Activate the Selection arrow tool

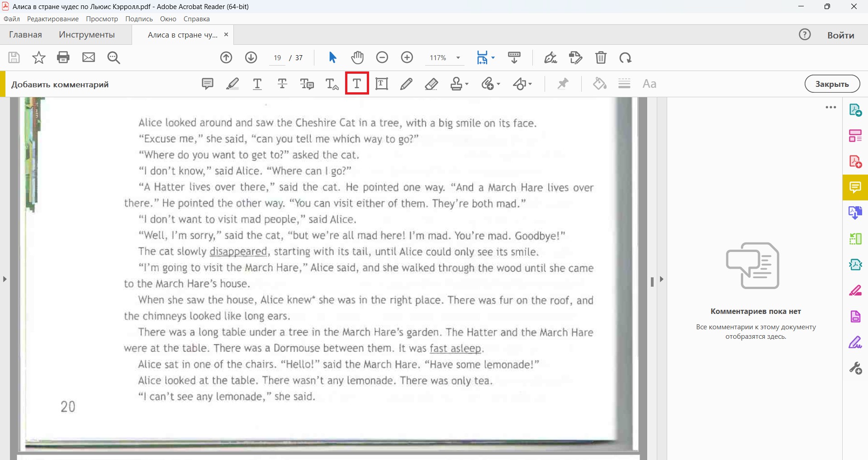tap(332, 57)
